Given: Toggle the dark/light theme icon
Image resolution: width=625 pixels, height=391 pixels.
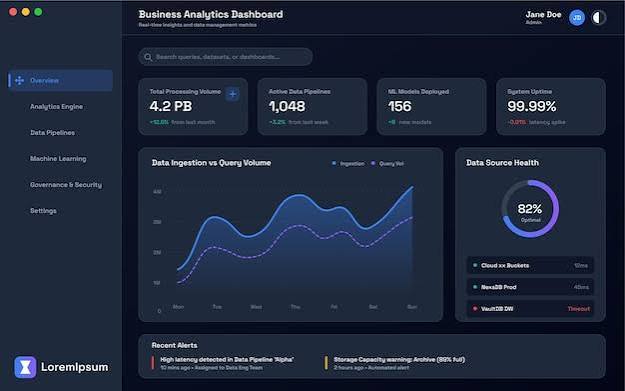Looking at the screenshot, I should (x=598, y=18).
